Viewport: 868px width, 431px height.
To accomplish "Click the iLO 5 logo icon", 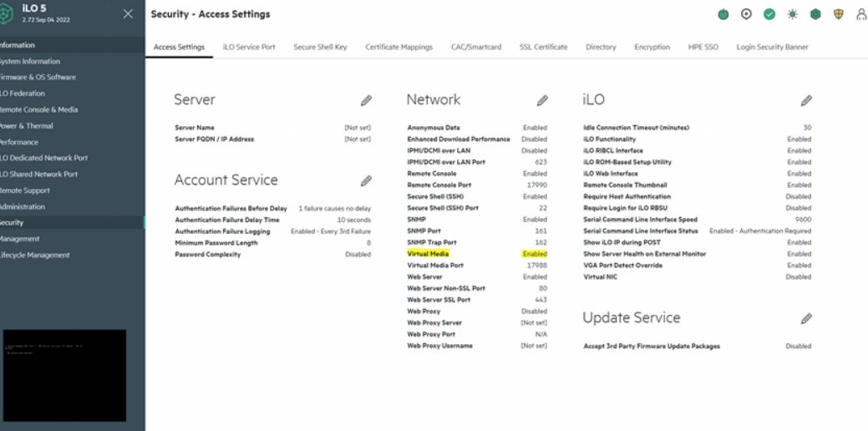I will (4, 14).
